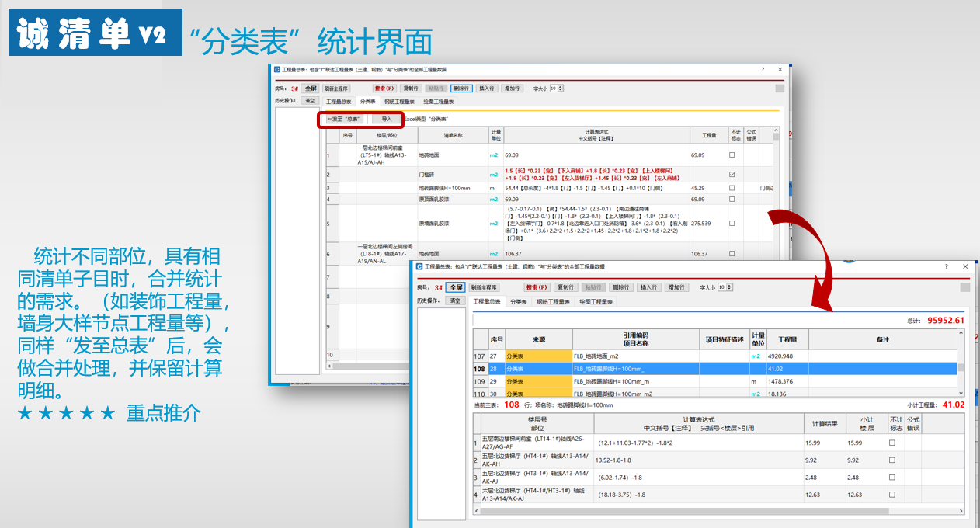Click the red 搜索(F) button in front window
Screen dimensions: 980x528
[537, 287]
